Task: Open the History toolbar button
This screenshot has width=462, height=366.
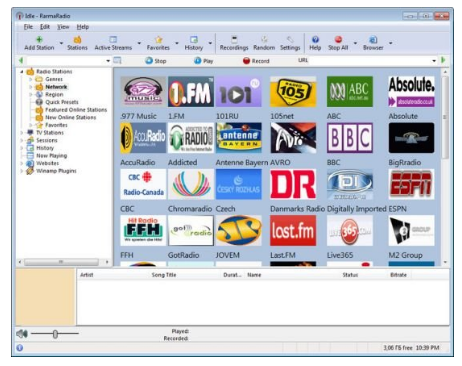Action: point(194,43)
